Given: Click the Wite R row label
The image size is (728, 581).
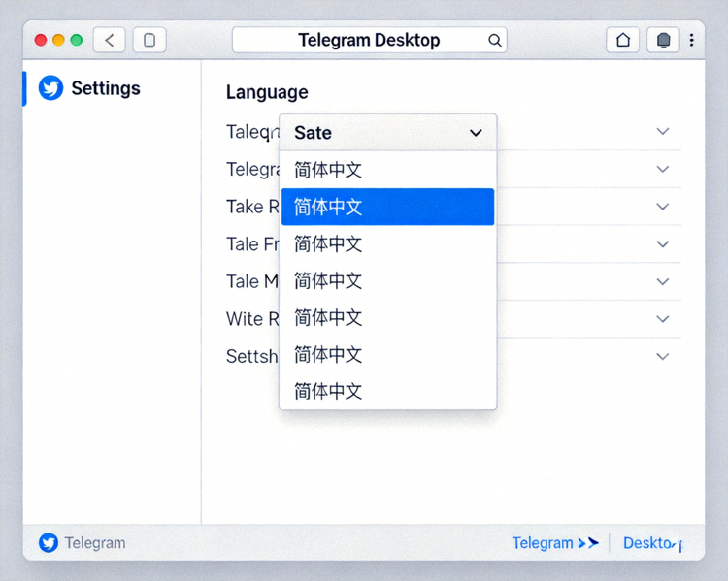Looking at the screenshot, I should [252, 319].
